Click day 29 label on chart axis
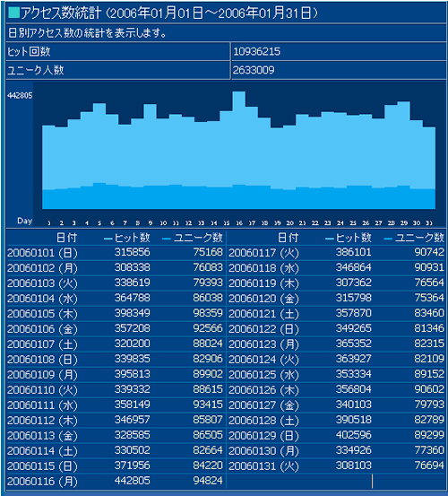 point(404,223)
